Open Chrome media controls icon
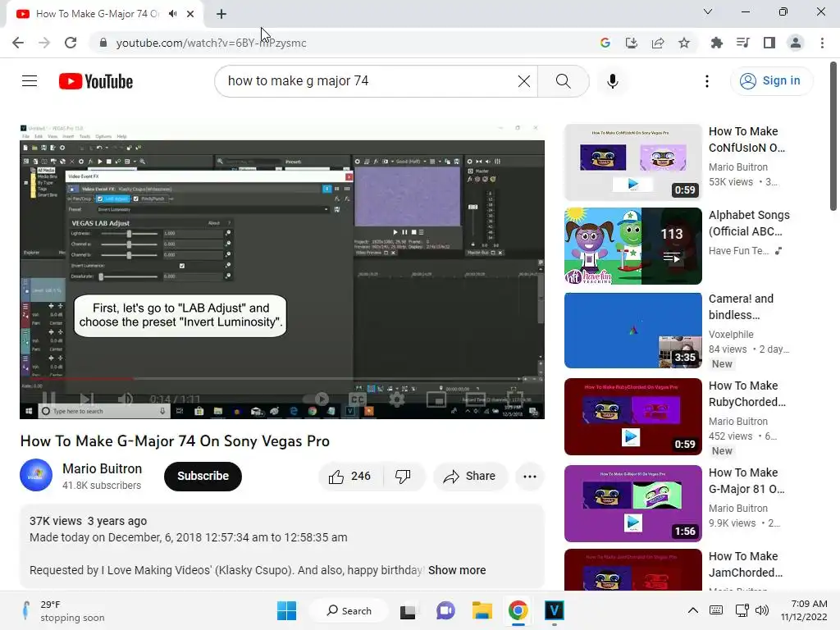Screen dimensions: 840x630 pyautogui.click(x=742, y=43)
